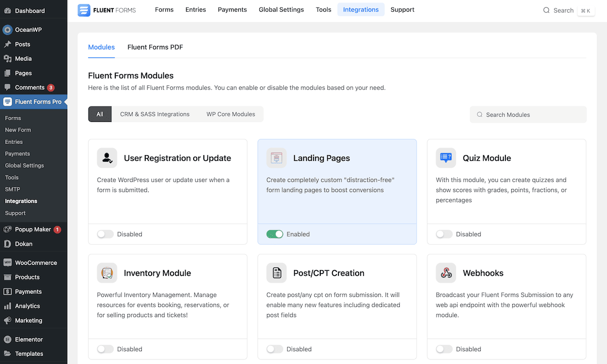Click the Payments dollar icon in WordPress menu
607x364 pixels.
[x=7, y=292]
